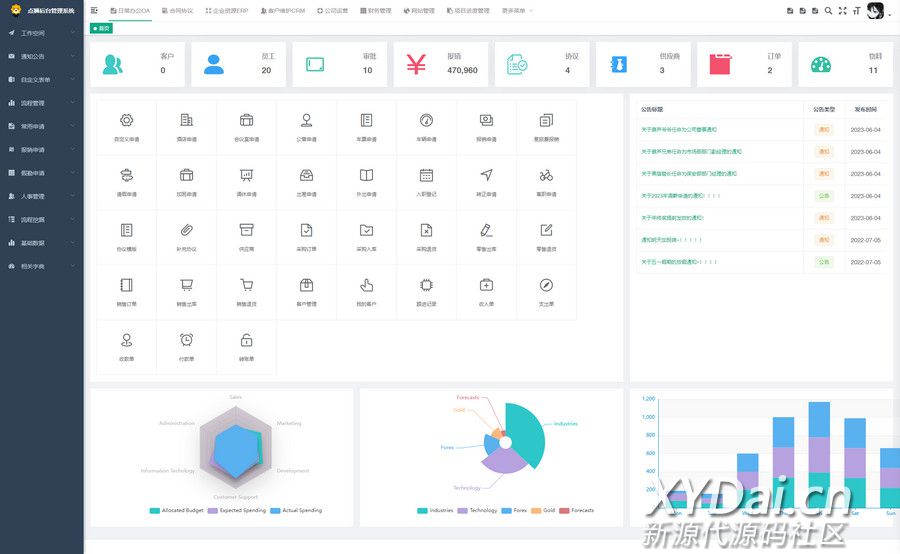The width and height of the screenshot is (900, 554).
Task: Click the 报销 470,960 statistics card
Action: point(440,64)
